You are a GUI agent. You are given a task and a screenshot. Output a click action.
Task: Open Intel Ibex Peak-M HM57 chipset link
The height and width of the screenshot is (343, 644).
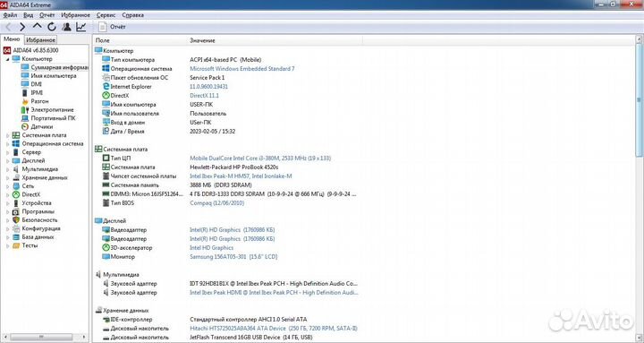click(241, 176)
